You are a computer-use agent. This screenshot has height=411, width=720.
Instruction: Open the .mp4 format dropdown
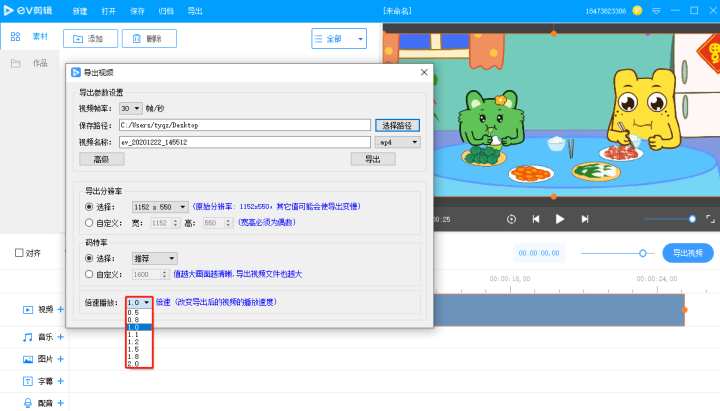click(397, 142)
